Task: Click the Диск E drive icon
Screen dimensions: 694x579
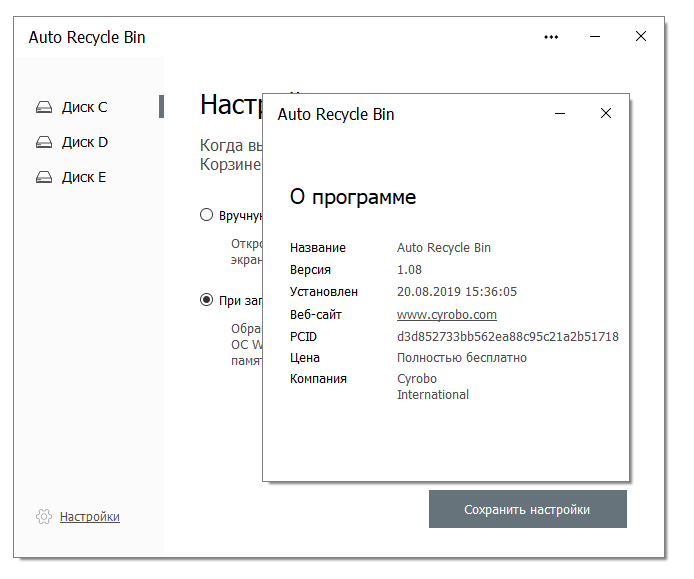Action: pyautogui.click(x=44, y=178)
